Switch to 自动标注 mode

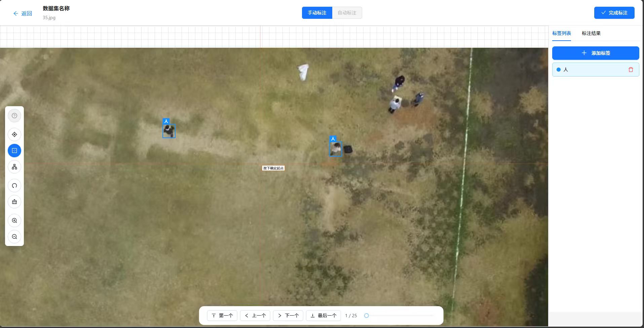click(347, 13)
